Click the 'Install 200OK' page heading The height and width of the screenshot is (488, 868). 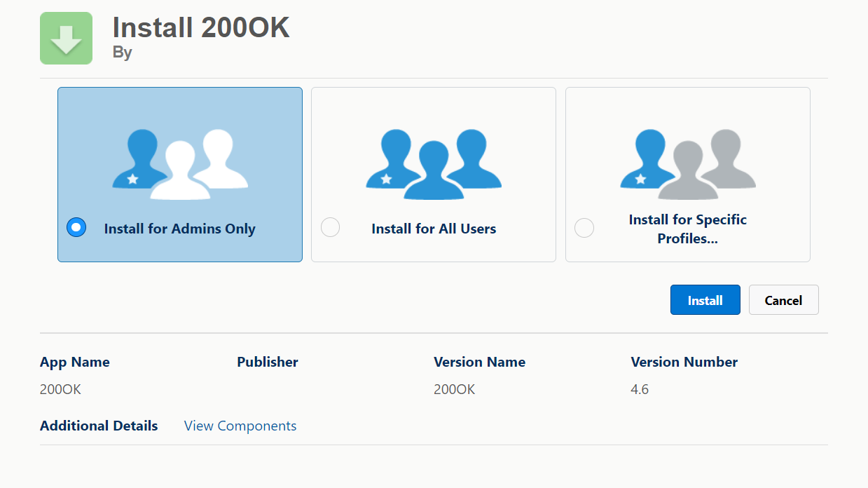pyautogui.click(x=201, y=28)
